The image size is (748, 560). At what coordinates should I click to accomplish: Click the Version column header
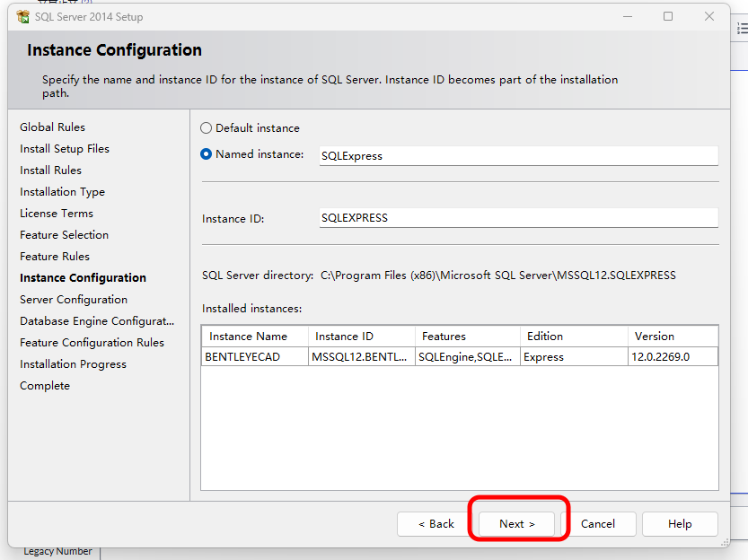[672, 337]
